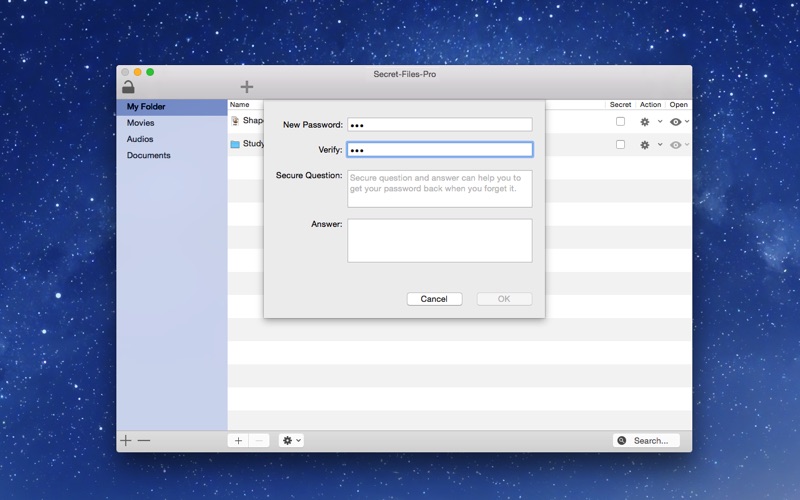Click the Secret column header
Viewport: 800px width, 500px height.
pos(620,105)
